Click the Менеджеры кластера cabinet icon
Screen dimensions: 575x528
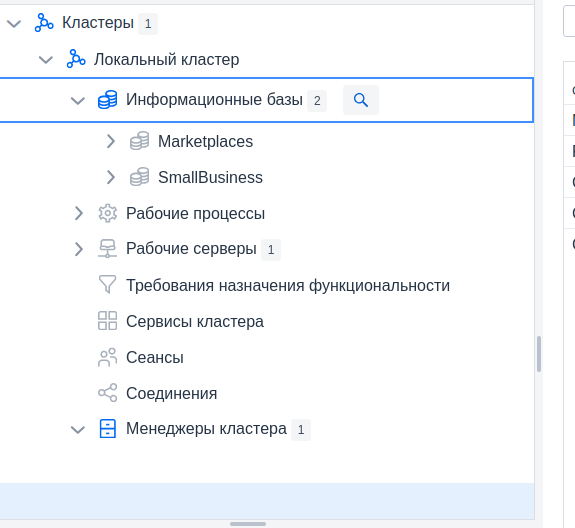pyautogui.click(x=107, y=429)
